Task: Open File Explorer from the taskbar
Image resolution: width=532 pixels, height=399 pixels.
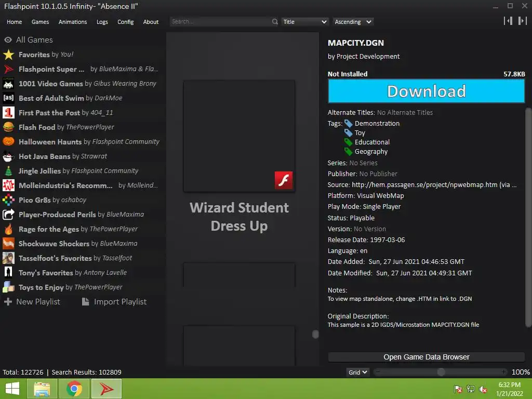Action: point(42,389)
